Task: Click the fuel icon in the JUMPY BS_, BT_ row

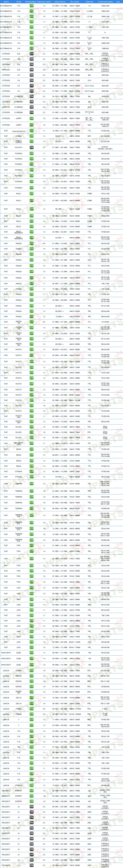Action: tap(31, 119)
